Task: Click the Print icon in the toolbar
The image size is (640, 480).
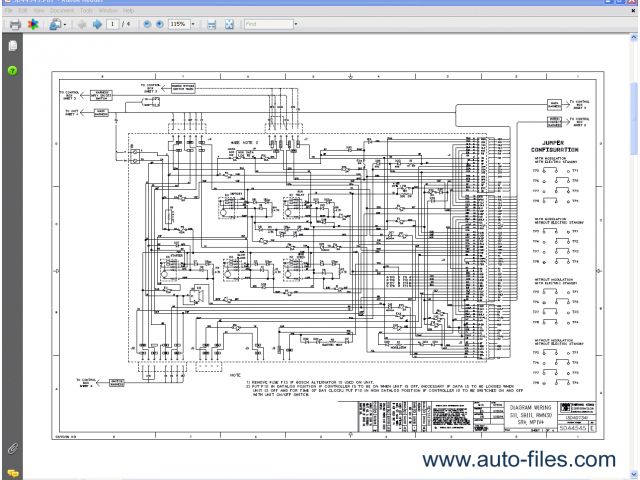Action: (x=14, y=22)
